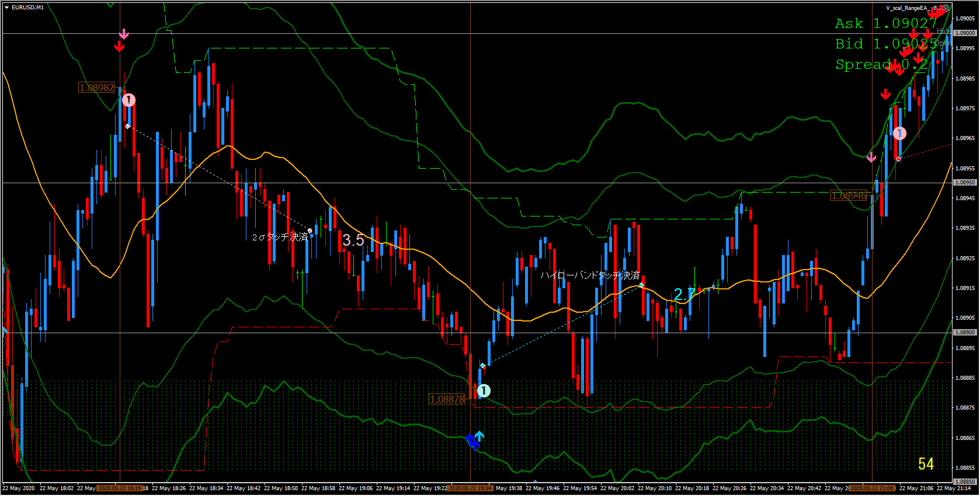Click the Bid price readout

(886, 44)
